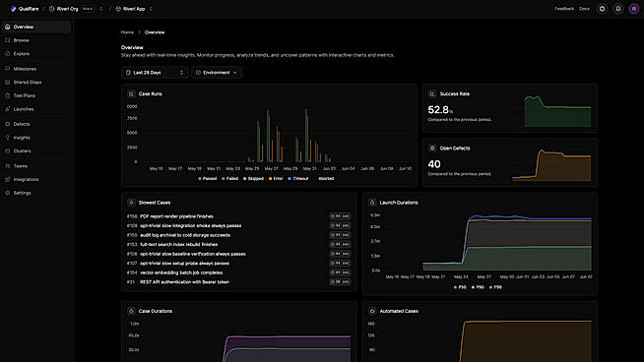
Task: Toggle the Timeout series in Case Runs legend
Action: point(298,178)
